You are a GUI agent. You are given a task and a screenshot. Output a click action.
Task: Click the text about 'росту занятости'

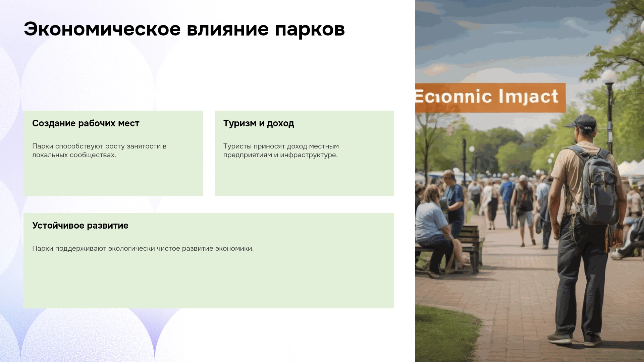click(x=99, y=150)
